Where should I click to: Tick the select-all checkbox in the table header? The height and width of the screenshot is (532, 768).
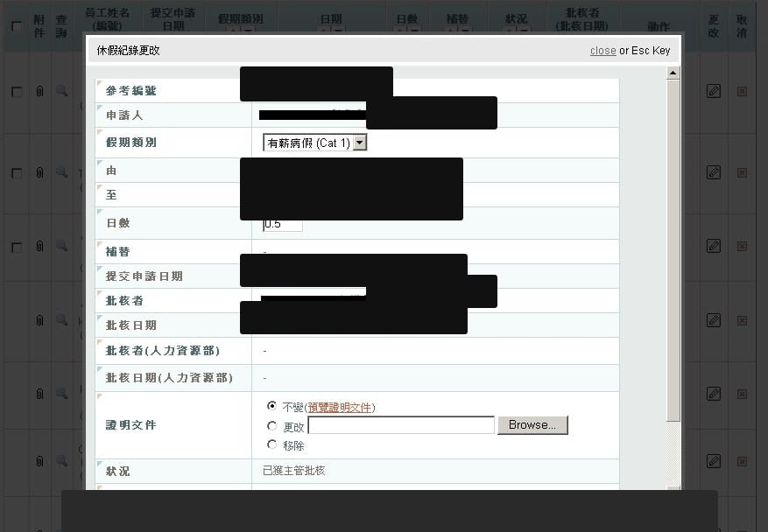tap(16, 26)
